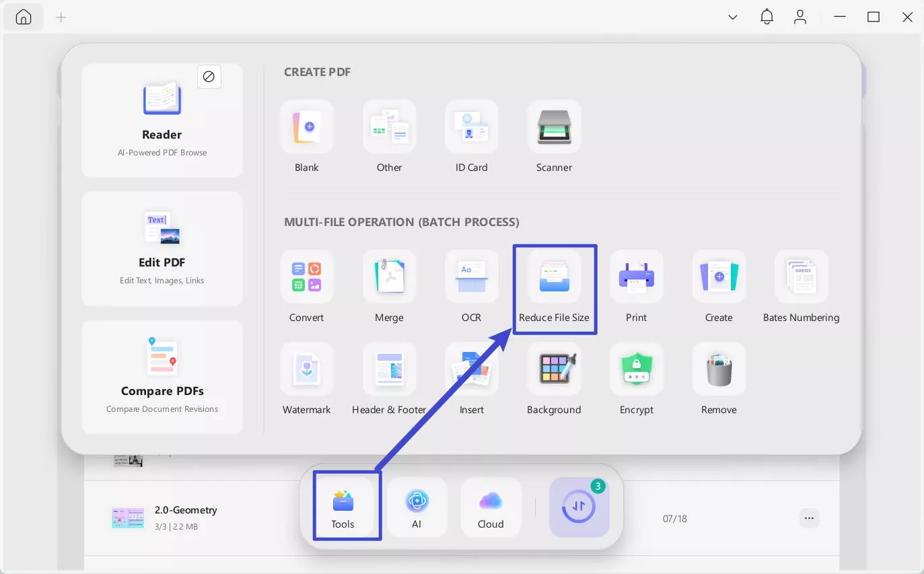Expand the title bar dropdown chevron

[x=733, y=17]
